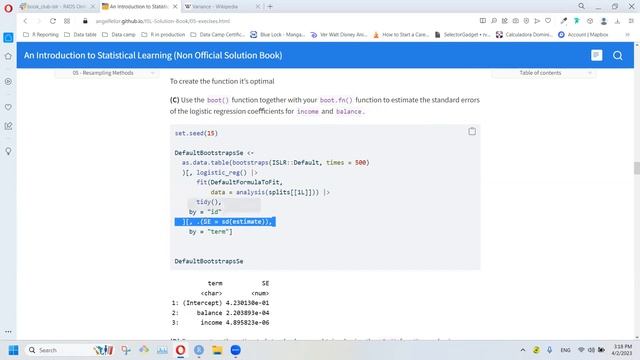
Task: Expand the Table of contents dropdown
Action: [543, 73]
